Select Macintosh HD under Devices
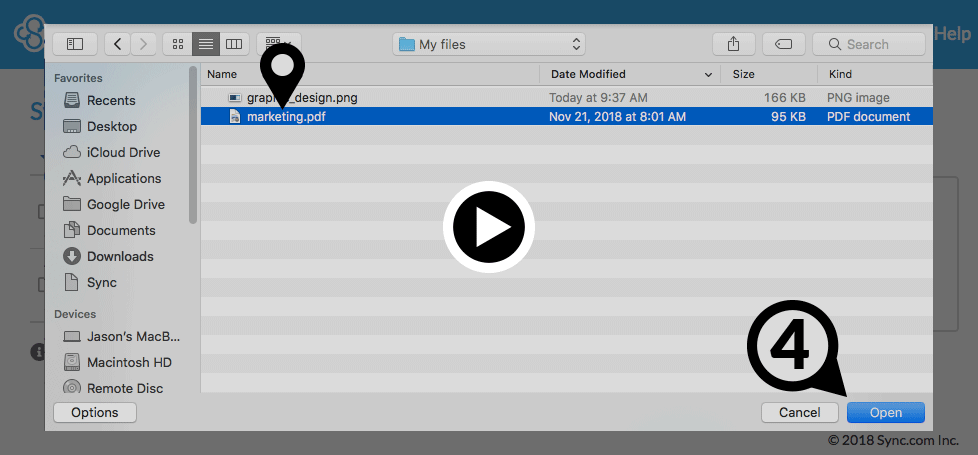978x455 pixels. (x=129, y=362)
